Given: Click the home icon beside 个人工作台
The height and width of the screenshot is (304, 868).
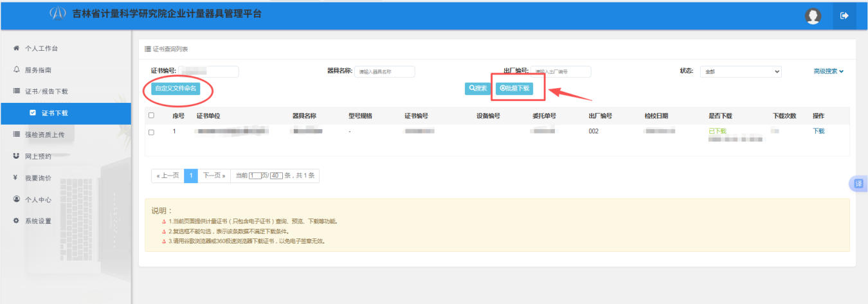Looking at the screenshot, I should [x=16, y=49].
